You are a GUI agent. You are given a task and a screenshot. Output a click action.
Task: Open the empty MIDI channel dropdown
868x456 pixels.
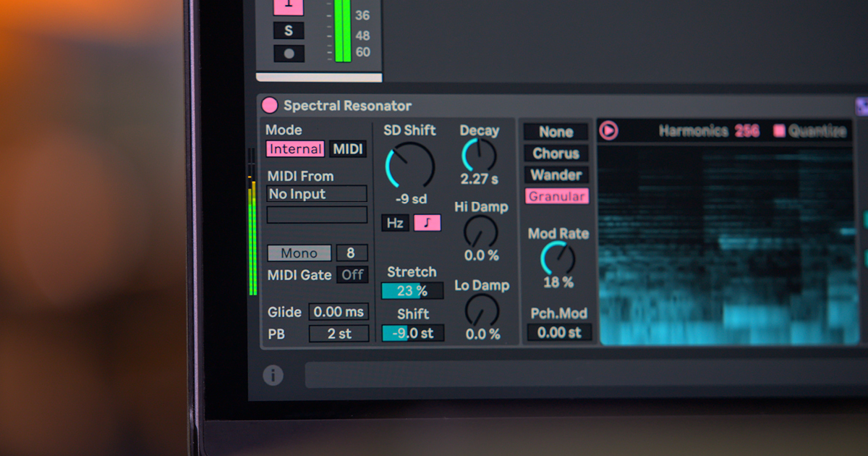point(317,215)
